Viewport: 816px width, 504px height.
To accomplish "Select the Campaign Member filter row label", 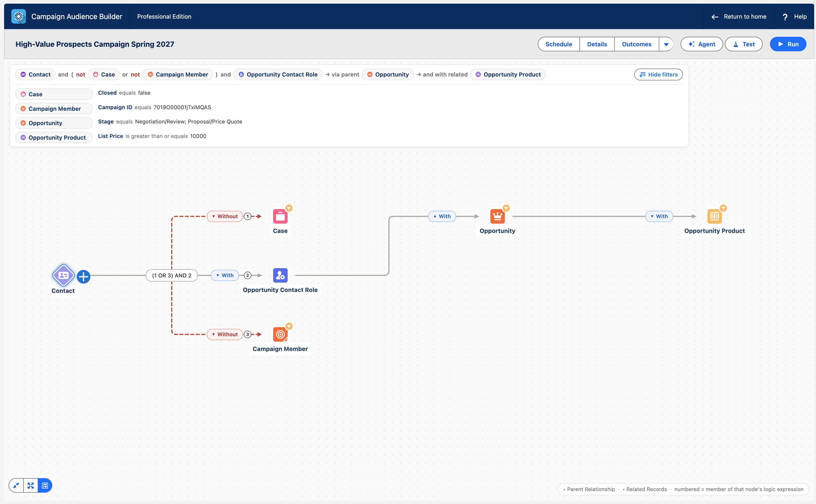I will tap(54, 109).
